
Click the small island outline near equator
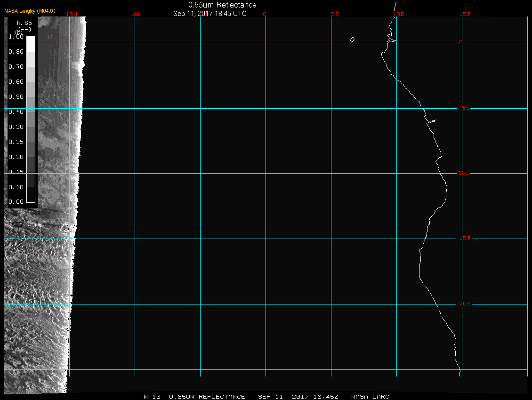(352, 40)
